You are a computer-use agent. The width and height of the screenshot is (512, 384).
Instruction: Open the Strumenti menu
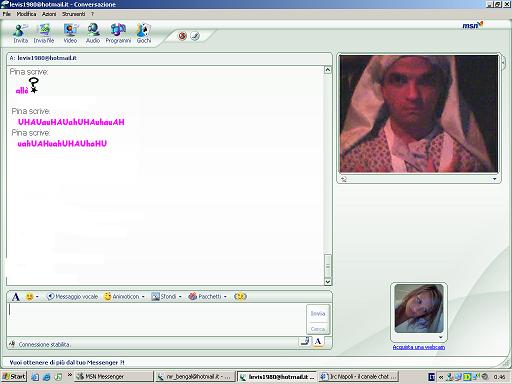73,14
